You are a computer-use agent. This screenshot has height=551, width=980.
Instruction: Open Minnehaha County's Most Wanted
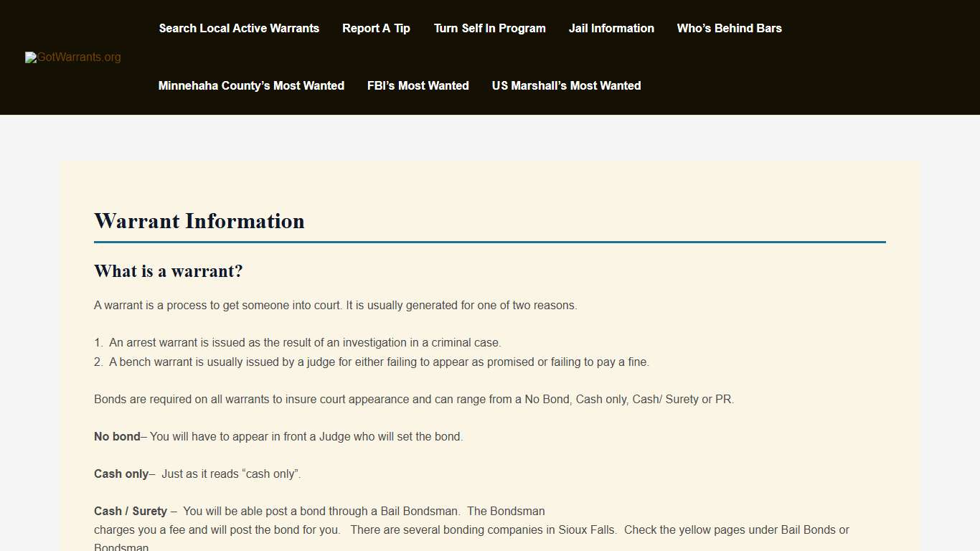pyautogui.click(x=251, y=85)
